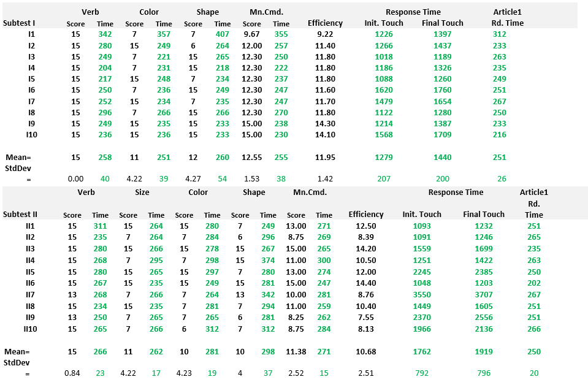Click the Shape time value 407
This screenshot has height=385, width=588.
pos(222,34)
